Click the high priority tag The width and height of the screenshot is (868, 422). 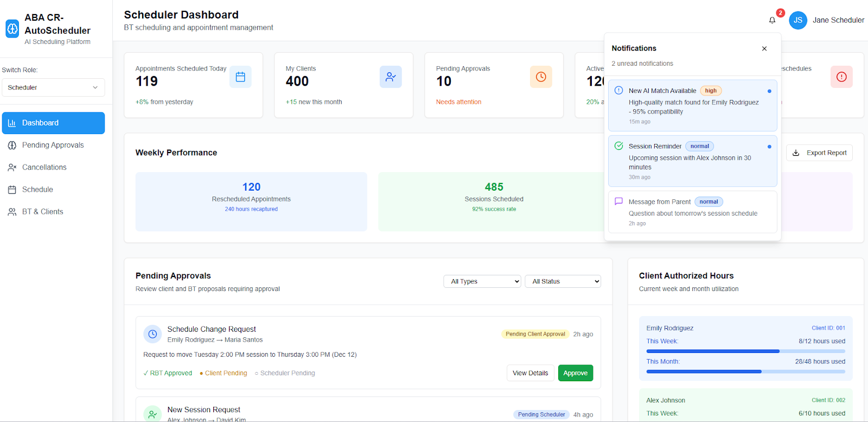[711, 91]
